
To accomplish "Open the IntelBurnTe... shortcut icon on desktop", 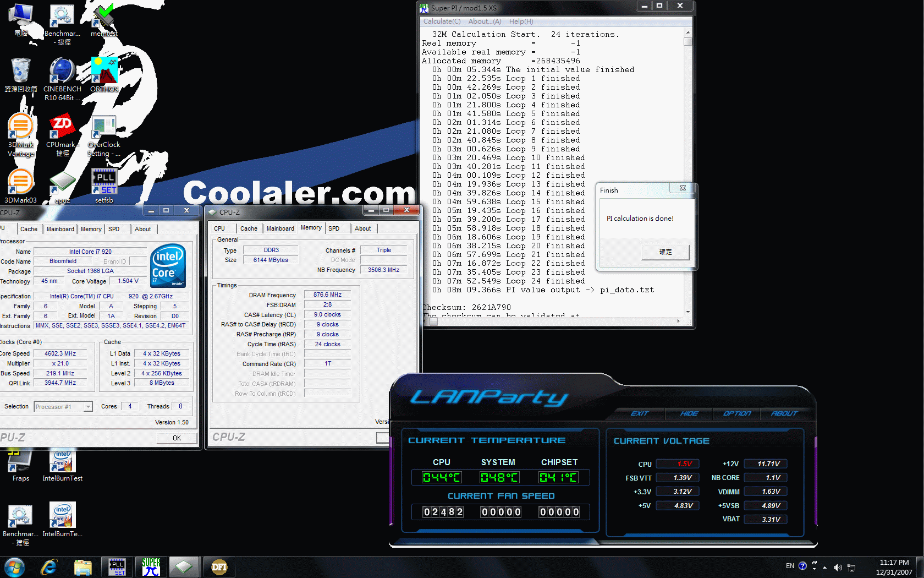I will coord(62,520).
